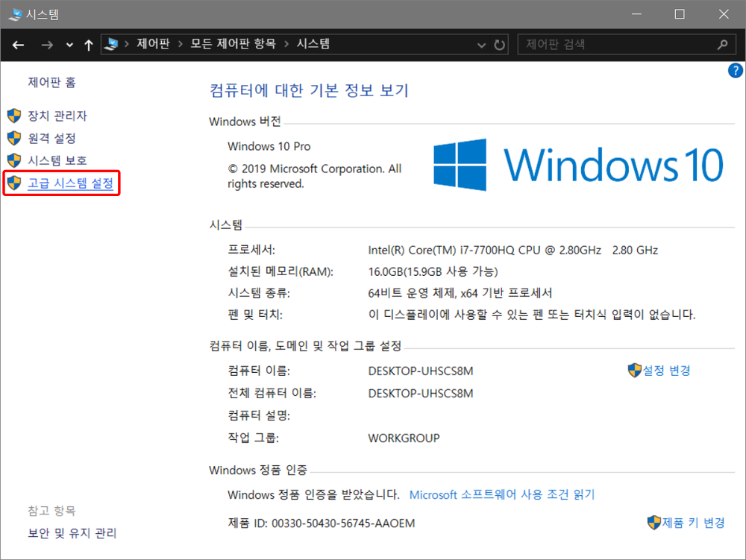Click shield icon beside 제품 키 변경
The image size is (746, 560).
click(654, 523)
